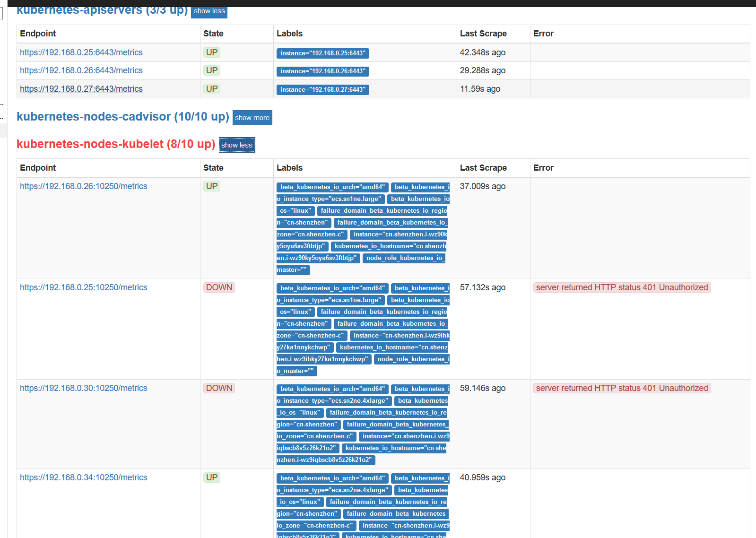Click arch="amd64" label in 192.168.0.25:10250 row
The height and width of the screenshot is (538, 756).
[332, 288]
